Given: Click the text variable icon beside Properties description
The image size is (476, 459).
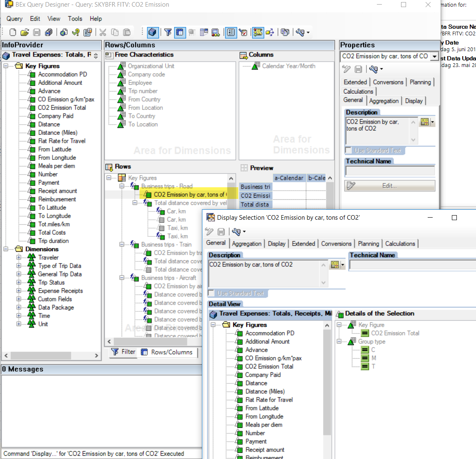Looking at the screenshot, I should pyautogui.click(x=425, y=122).
